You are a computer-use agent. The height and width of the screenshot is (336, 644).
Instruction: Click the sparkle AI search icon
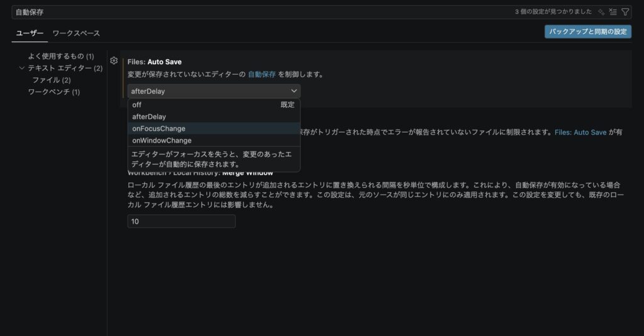point(601,12)
